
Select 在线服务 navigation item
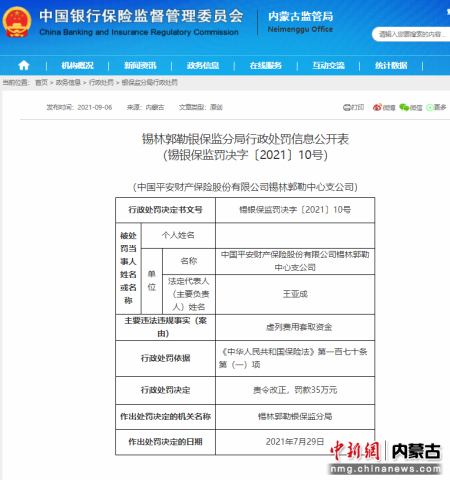tap(266, 66)
